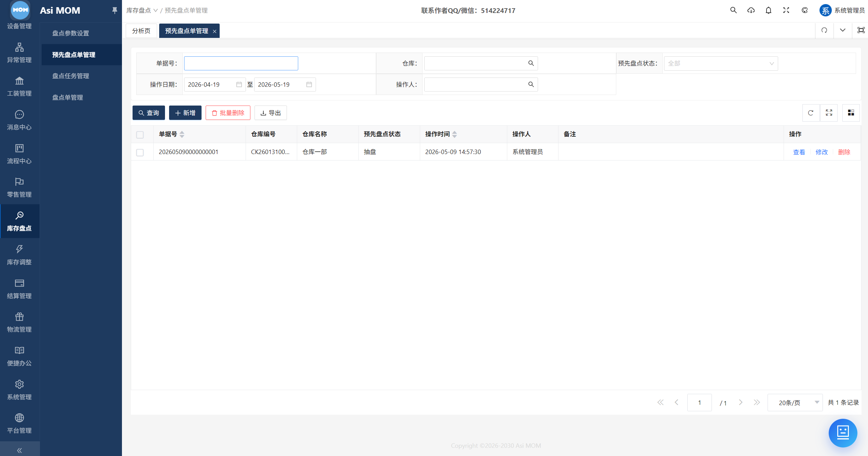Open calendar for end date 2026-05-19
This screenshot has width=868, height=456.
309,84
